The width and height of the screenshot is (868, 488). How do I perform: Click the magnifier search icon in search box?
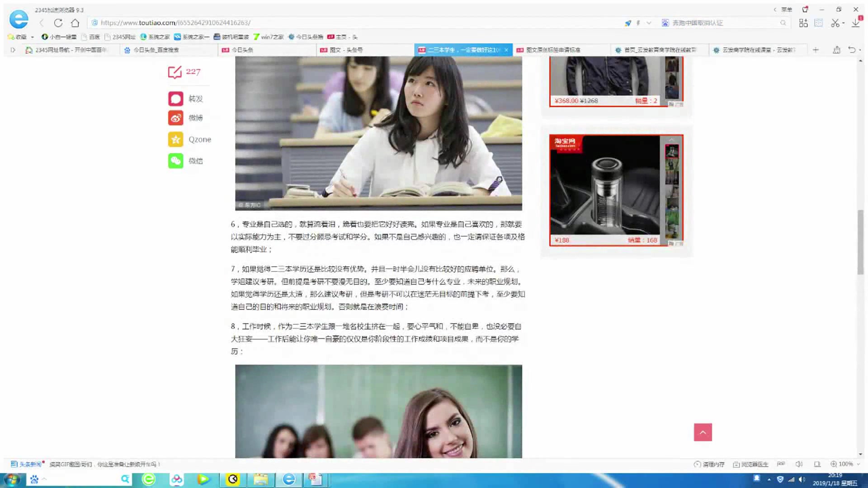tap(783, 23)
